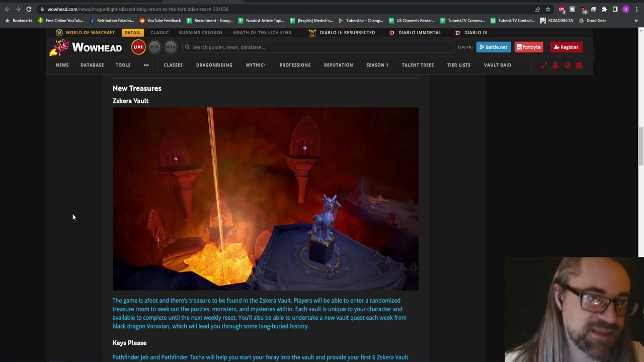Open SEASON 1 menu item
Screen dimensions: 644x362
(377, 65)
